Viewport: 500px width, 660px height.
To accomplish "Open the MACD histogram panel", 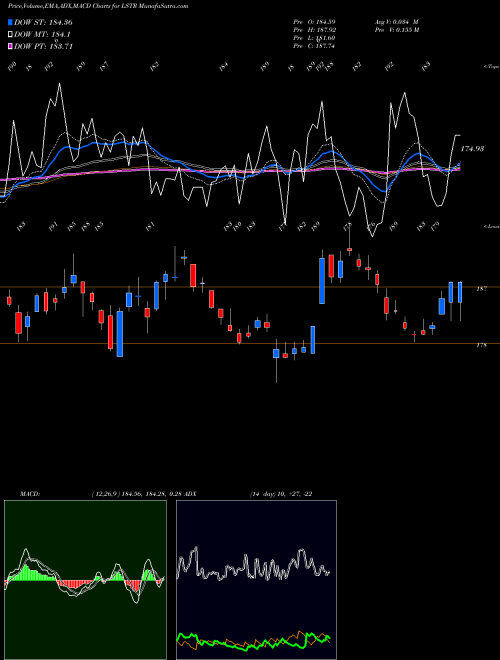I will click(x=85, y=580).
